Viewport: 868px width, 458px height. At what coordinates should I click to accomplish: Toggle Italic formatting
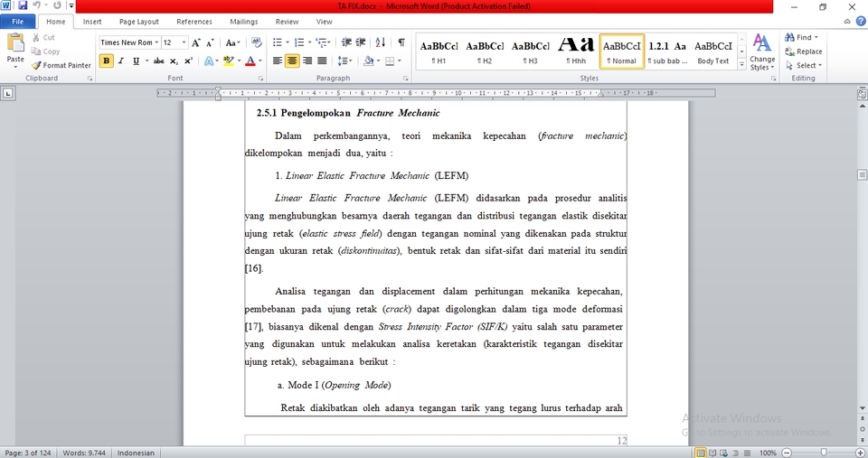[120, 61]
